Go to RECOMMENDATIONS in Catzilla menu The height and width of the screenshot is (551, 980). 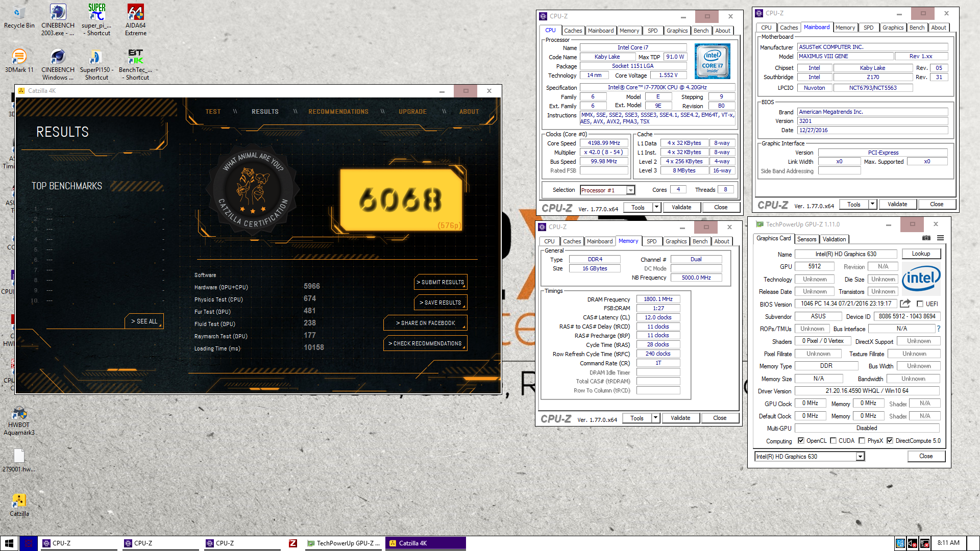[338, 112]
